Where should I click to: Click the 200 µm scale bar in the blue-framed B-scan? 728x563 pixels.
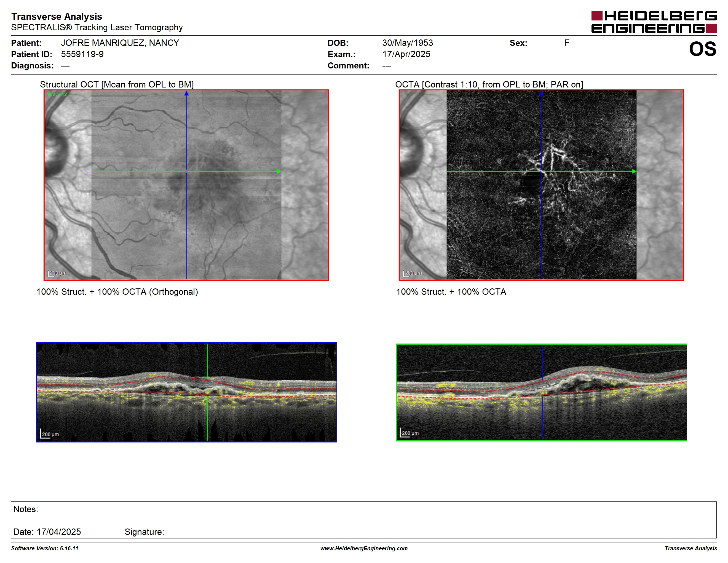coord(50,434)
